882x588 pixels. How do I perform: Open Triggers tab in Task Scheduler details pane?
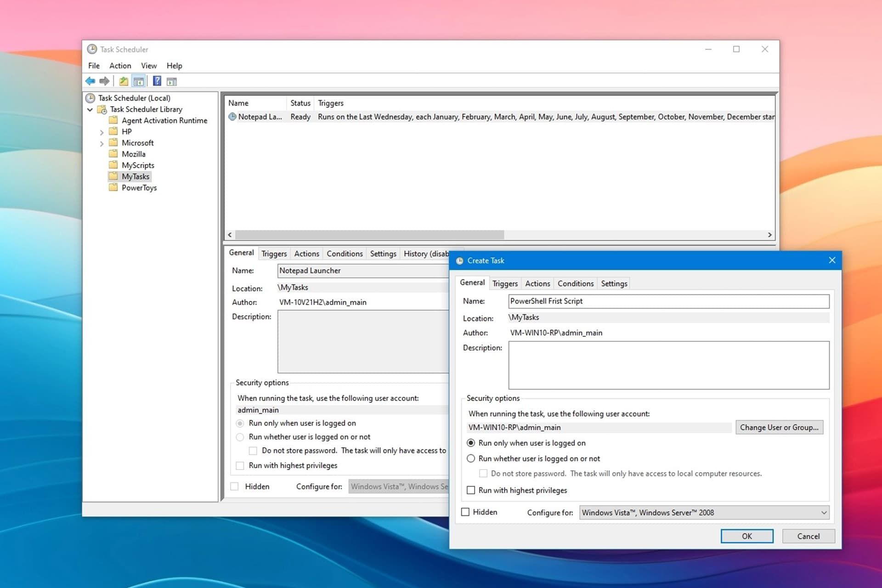click(274, 254)
